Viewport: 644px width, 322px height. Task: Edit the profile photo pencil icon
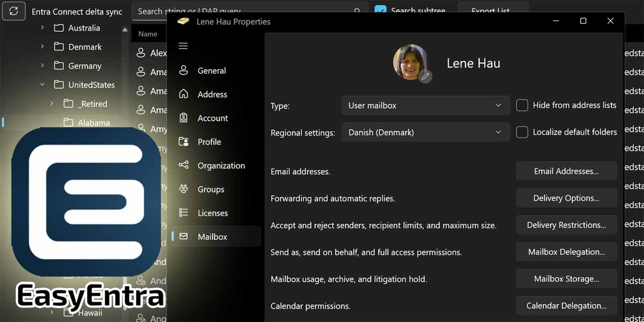pos(425,76)
